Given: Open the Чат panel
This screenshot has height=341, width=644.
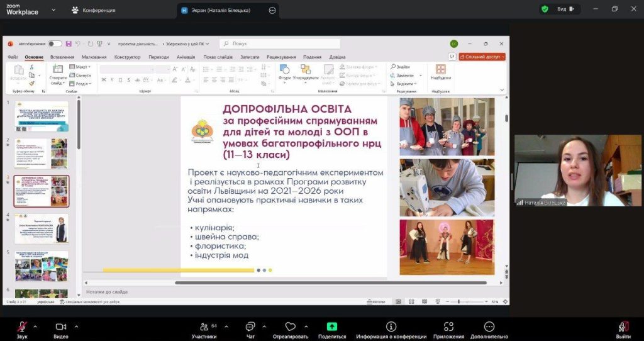Looking at the screenshot, I should (x=250, y=327).
